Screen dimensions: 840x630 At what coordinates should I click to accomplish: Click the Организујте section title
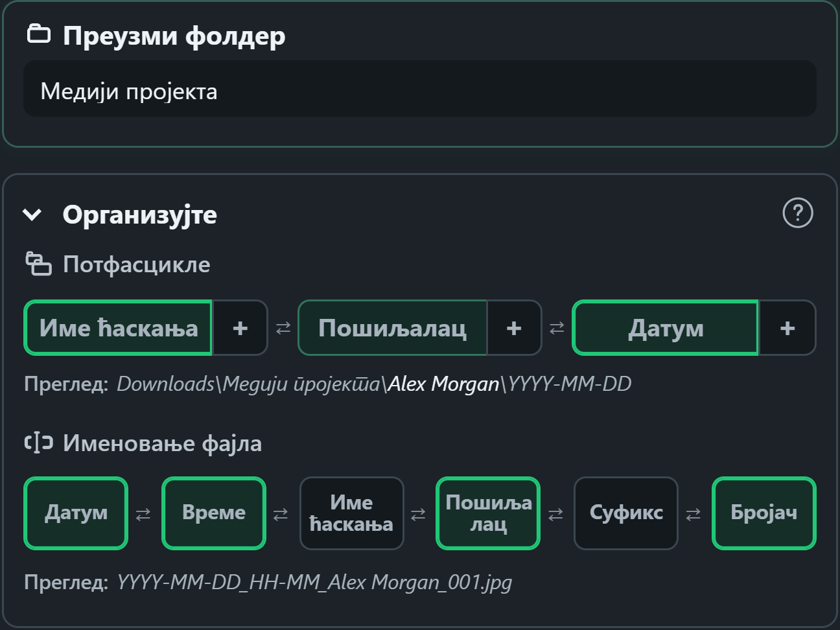pos(139,215)
